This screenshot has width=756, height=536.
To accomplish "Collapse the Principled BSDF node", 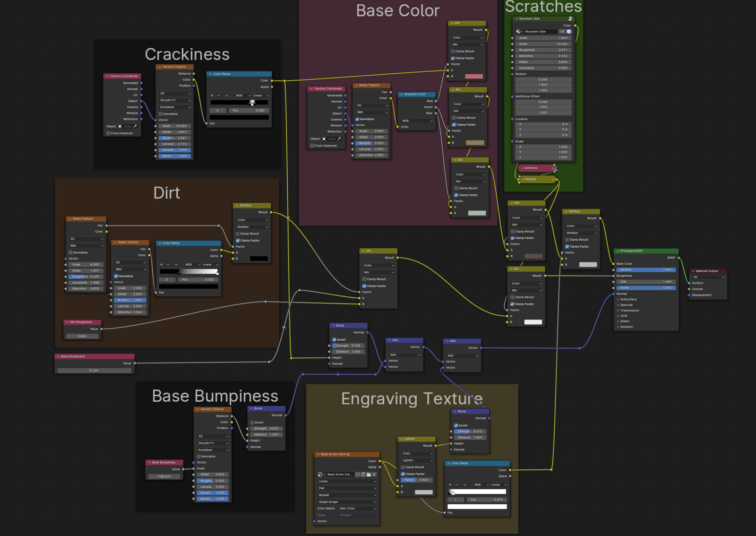I will [618, 251].
